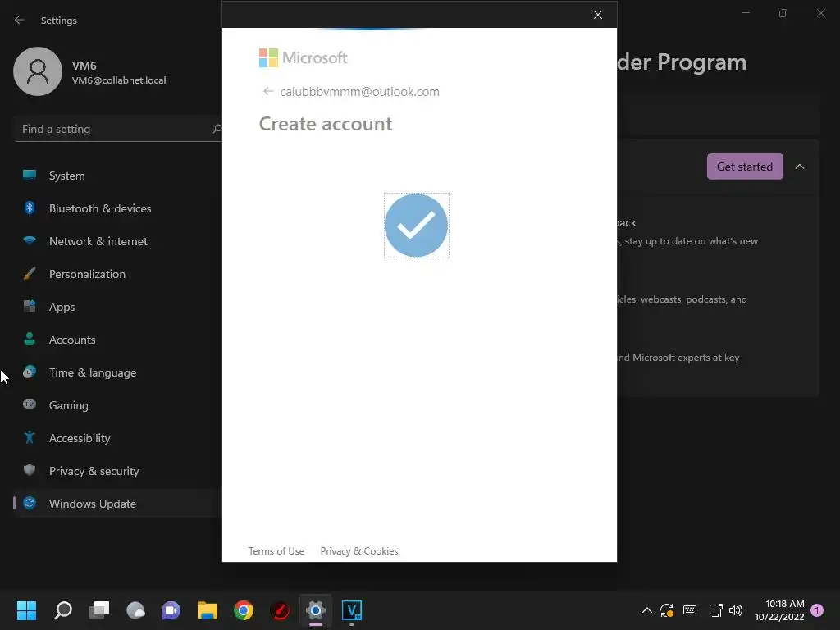This screenshot has height=630, width=840.
Task: Click the Settings gear on taskbar
Action: click(x=316, y=610)
